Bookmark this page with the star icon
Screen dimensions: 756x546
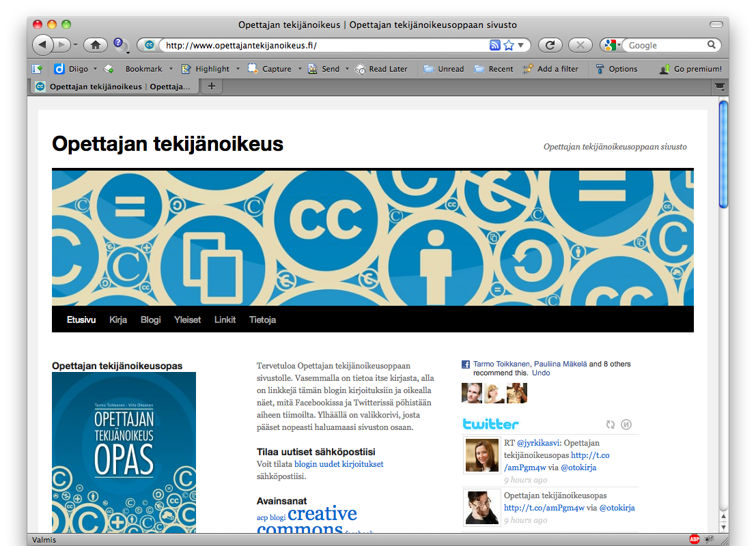tap(509, 45)
